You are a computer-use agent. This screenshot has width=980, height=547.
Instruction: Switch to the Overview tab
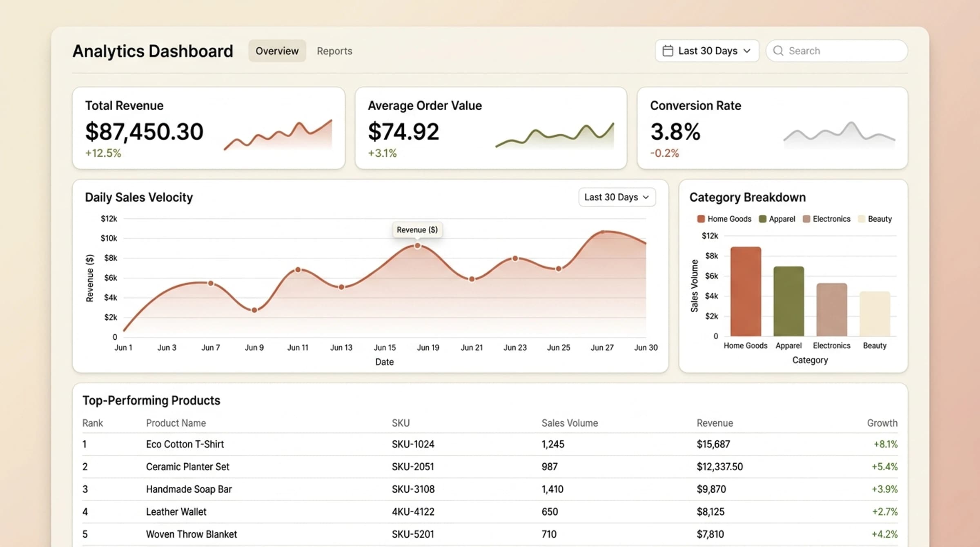point(277,51)
